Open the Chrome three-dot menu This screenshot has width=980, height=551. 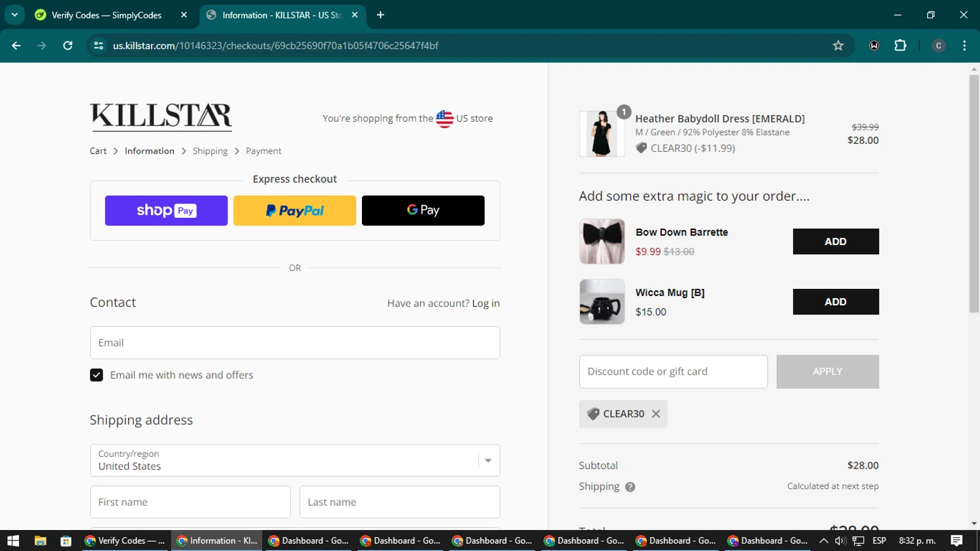[964, 46]
